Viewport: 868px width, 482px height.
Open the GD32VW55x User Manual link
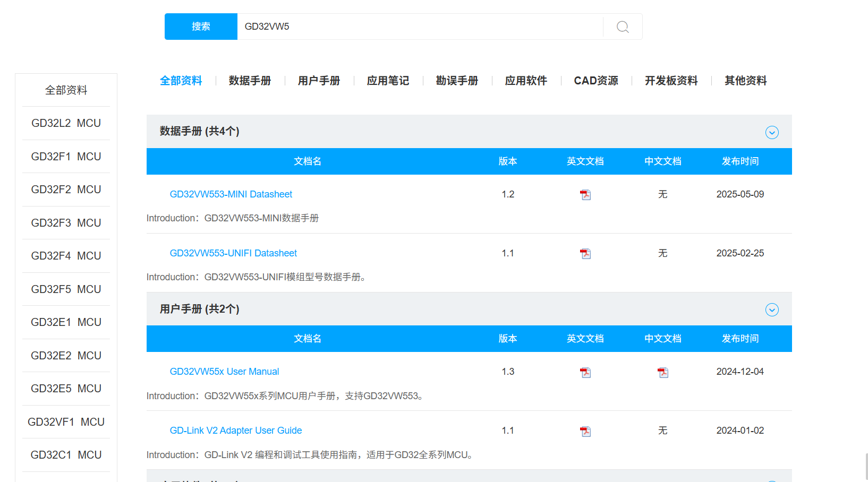pyautogui.click(x=224, y=372)
